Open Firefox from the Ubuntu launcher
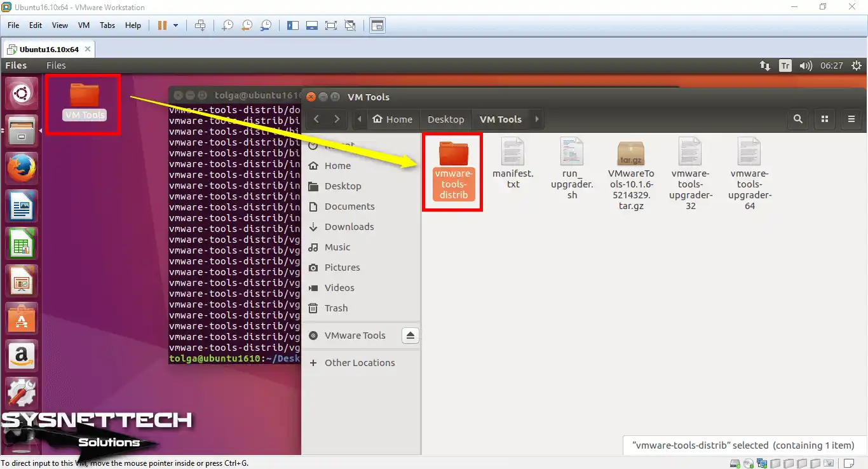 point(21,168)
